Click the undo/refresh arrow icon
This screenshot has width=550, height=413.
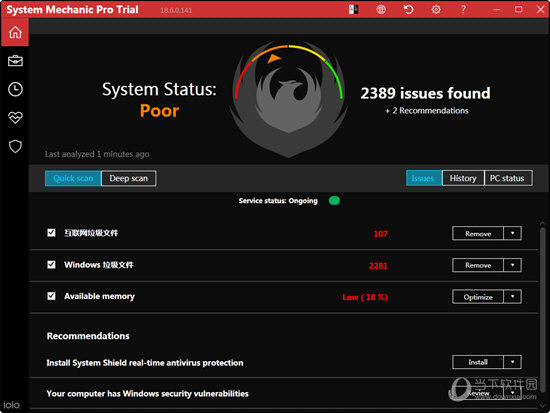tap(408, 9)
